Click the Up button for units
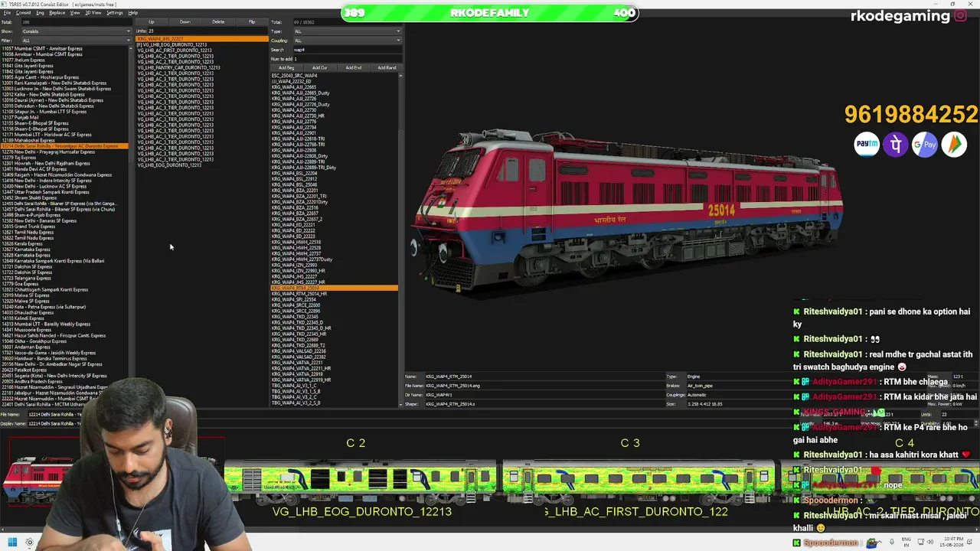Image resolution: width=980 pixels, height=551 pixels. click(x=152, y=22)
